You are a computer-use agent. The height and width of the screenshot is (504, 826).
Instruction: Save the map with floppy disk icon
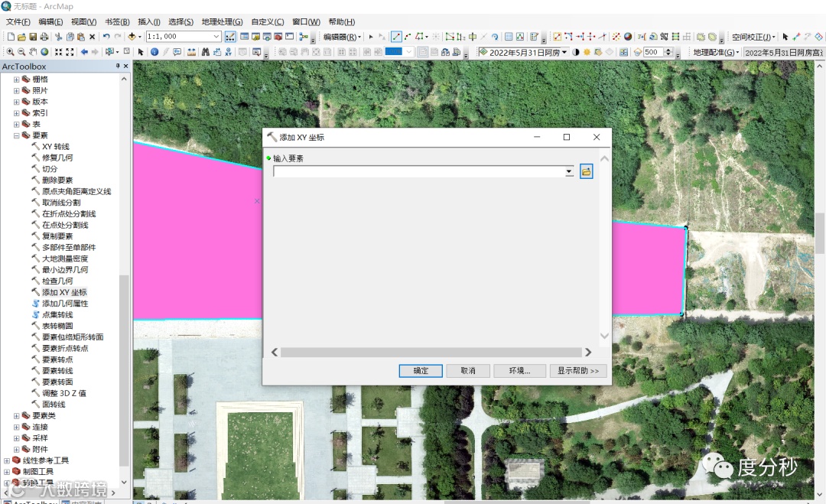(33, 37)
